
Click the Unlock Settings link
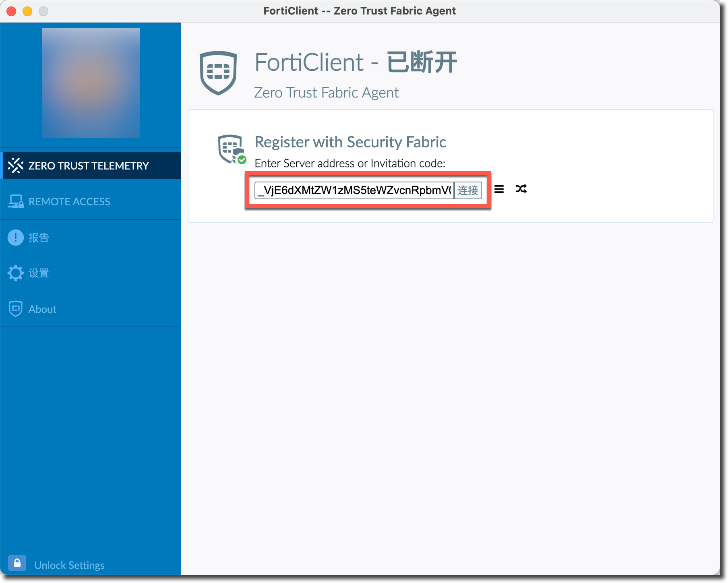69,565
